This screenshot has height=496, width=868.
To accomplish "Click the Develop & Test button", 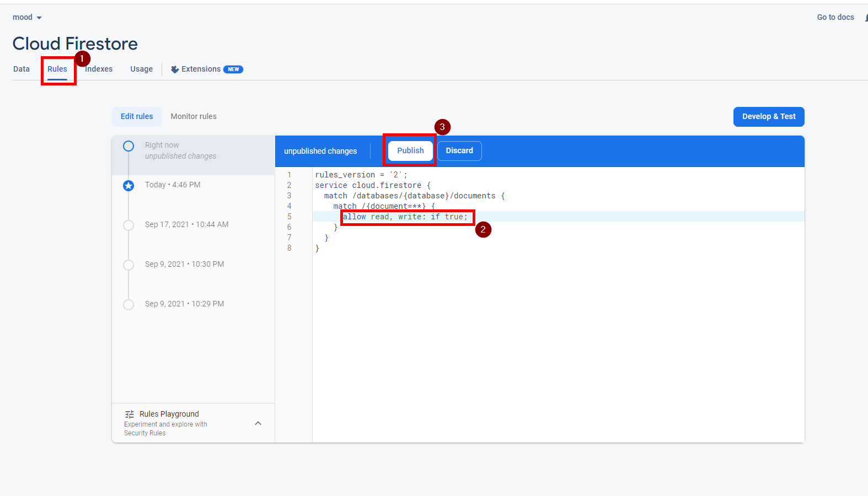I will (x=769, y=117).
